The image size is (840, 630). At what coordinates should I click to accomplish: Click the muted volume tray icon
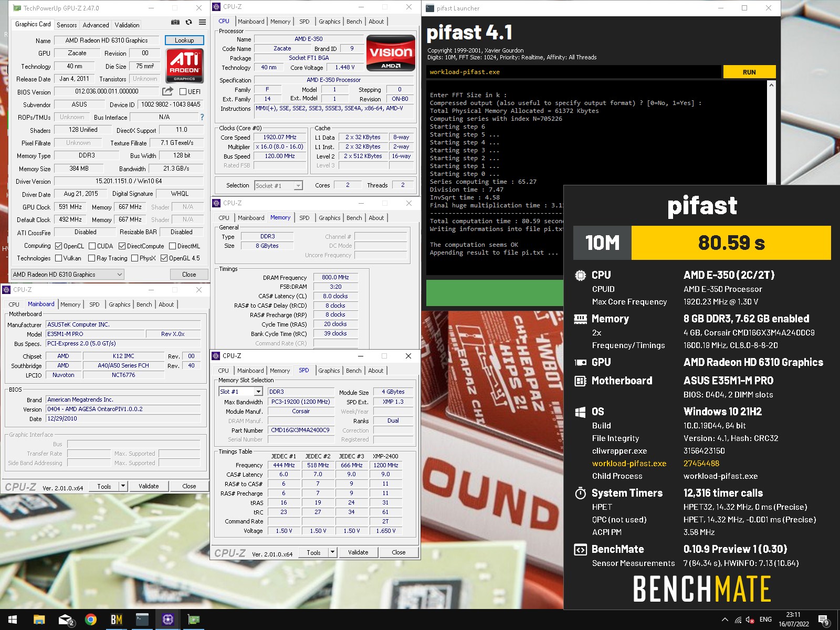[750, 620]
